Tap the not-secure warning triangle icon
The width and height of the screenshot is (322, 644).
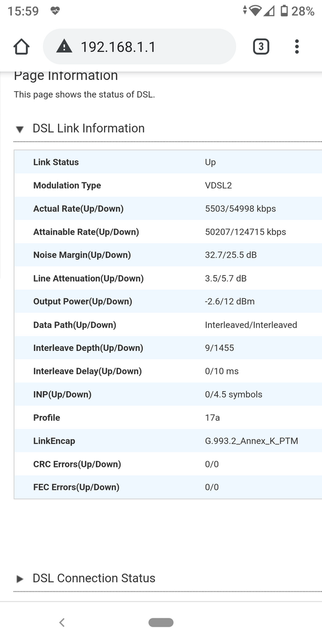pyautogui.click(x=64, y=47)
